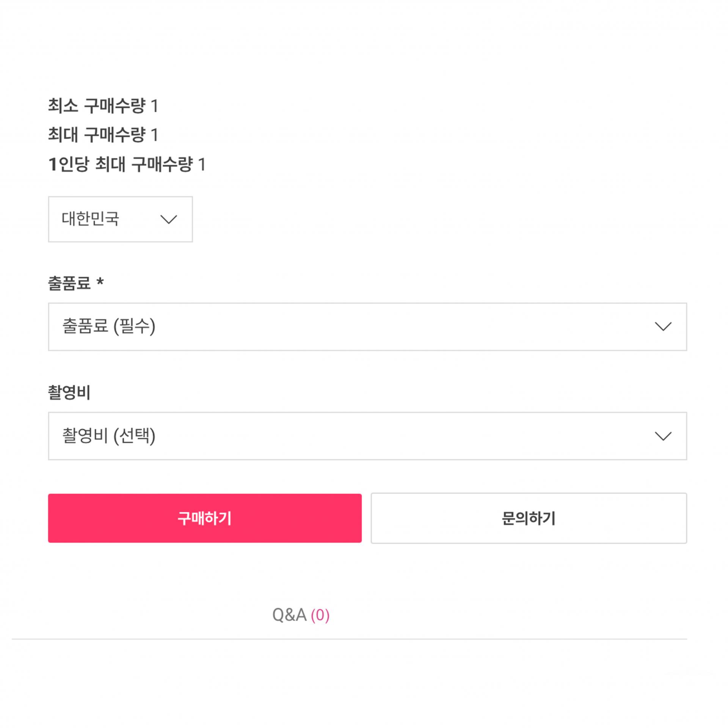728x728 pixels.
Task: Click the required asterisk next to 출품료
Action: 100,282
